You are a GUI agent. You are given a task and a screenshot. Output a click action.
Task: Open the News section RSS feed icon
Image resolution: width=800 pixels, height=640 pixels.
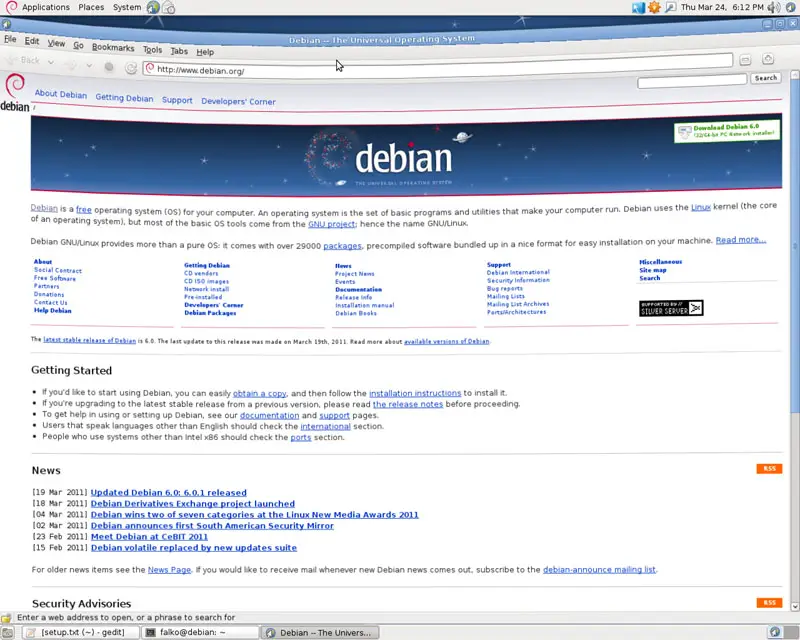769,469
